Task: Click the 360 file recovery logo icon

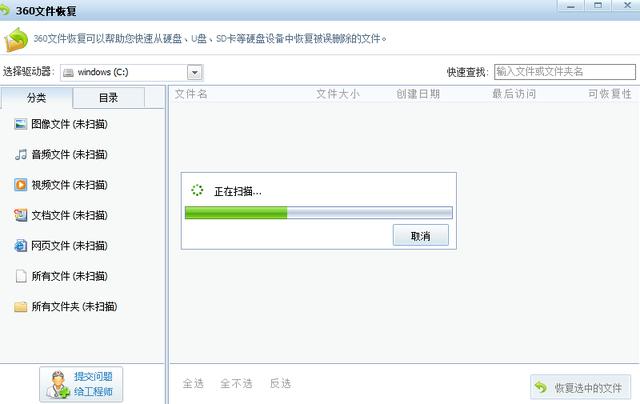Action: click(x=16, y=40)
